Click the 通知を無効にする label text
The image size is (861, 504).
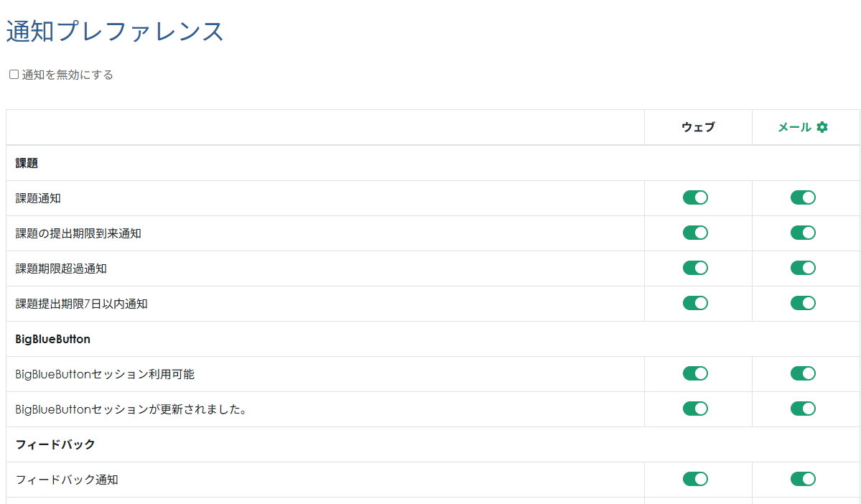click(x=68, y=75)
